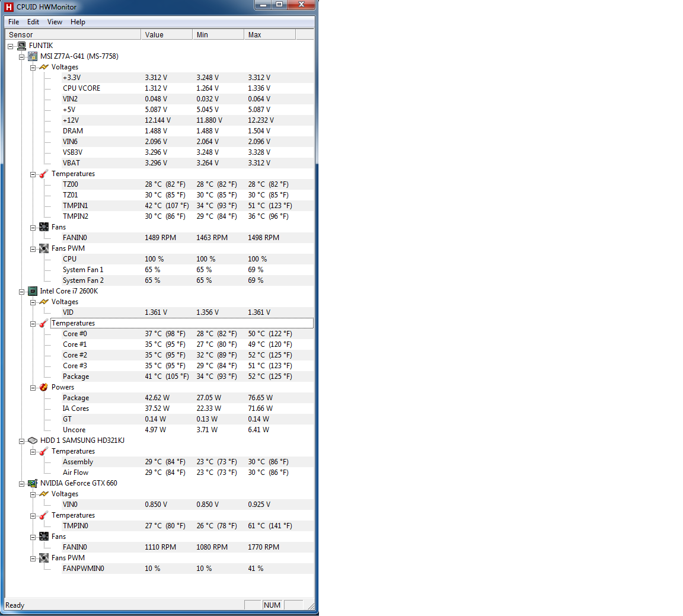Click the NVIDIA GeForce GTX 660 card icon
The height and width of the screenshot is (616, 683).
point(33,483)
